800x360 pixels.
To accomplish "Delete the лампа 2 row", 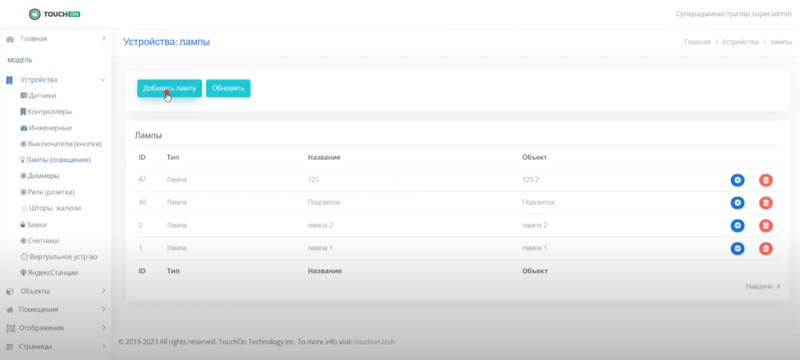I will [765, 225].
